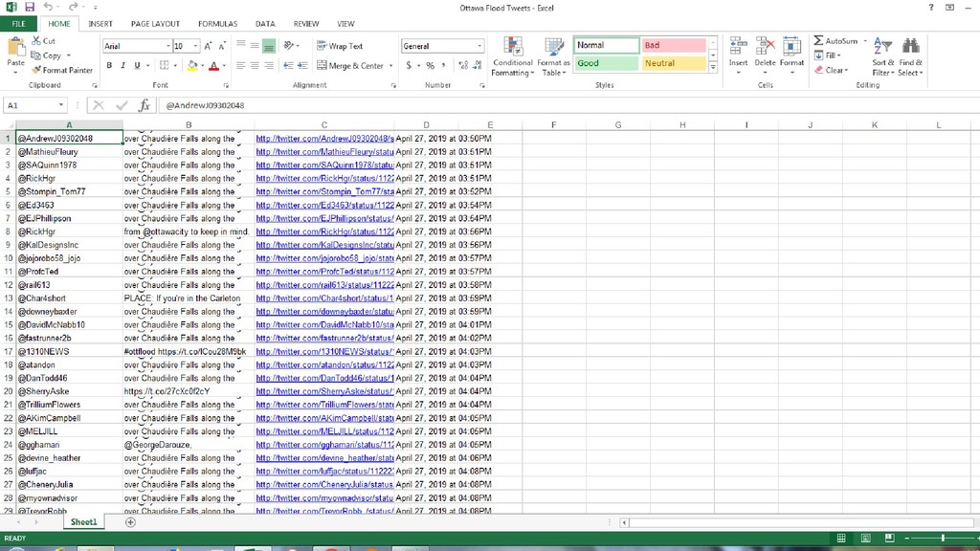Switch to Page Layout view in status bar
980x551 pixels.
(865, 538)
